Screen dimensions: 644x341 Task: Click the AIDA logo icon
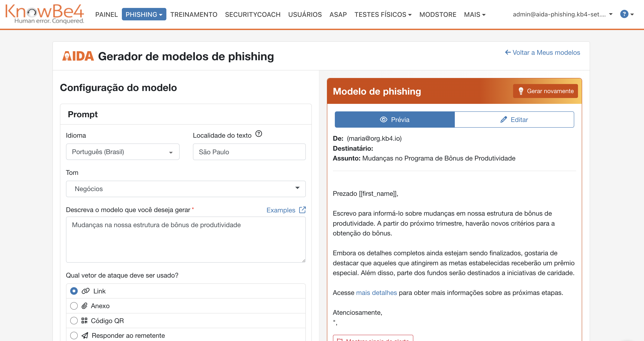(78, 56)
